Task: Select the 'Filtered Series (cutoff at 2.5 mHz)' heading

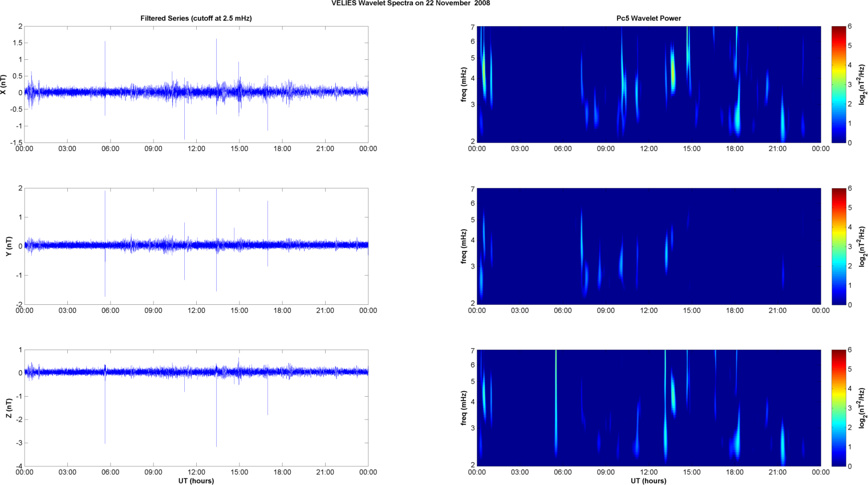Action: click(x=196, y=18)
